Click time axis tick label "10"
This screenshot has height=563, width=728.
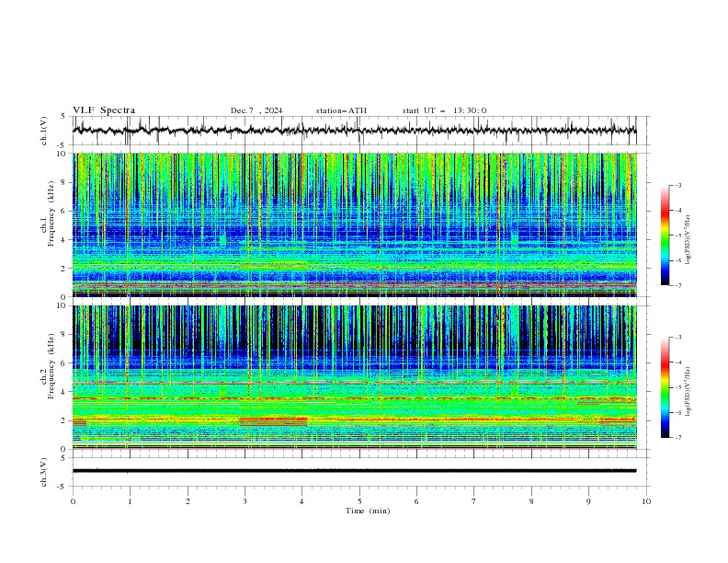coord(646,501)
